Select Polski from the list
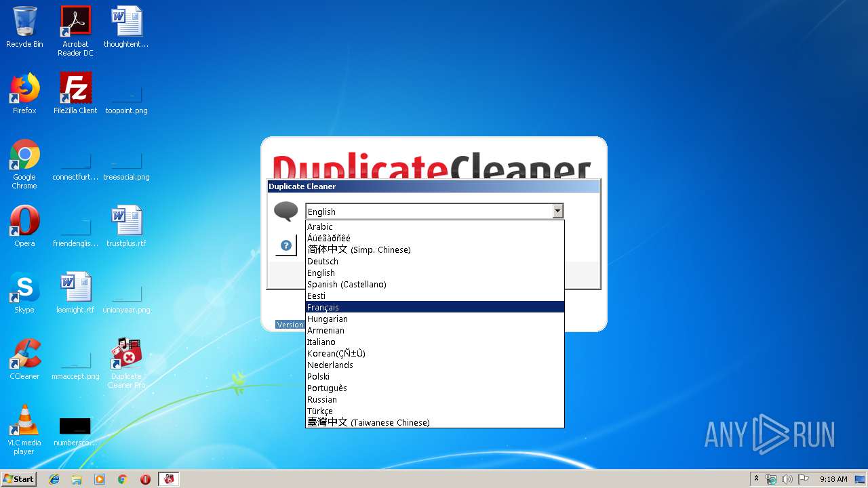 [x=435, y=376]
